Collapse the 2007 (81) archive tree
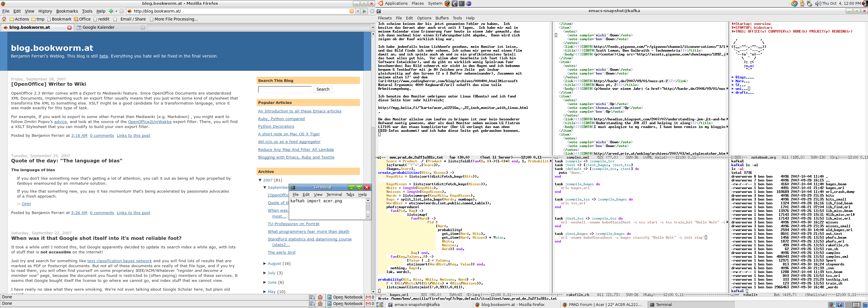 click(260, 180)
